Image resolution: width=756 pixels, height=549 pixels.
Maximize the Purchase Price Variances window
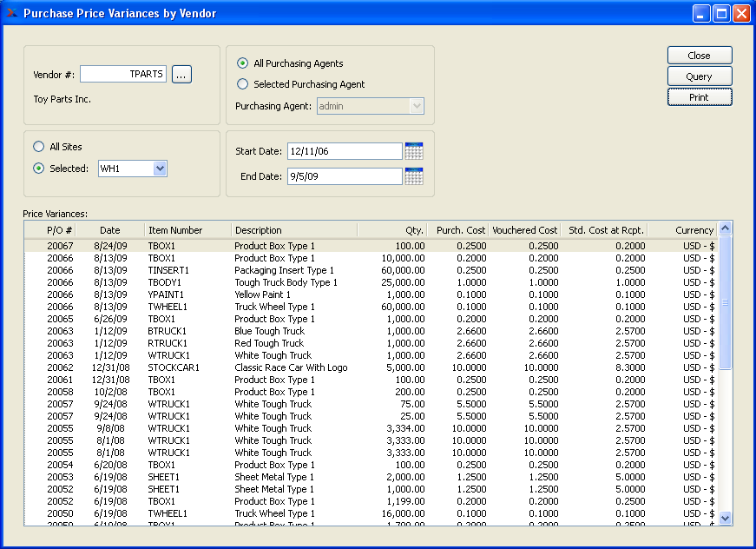click(721, 14)
